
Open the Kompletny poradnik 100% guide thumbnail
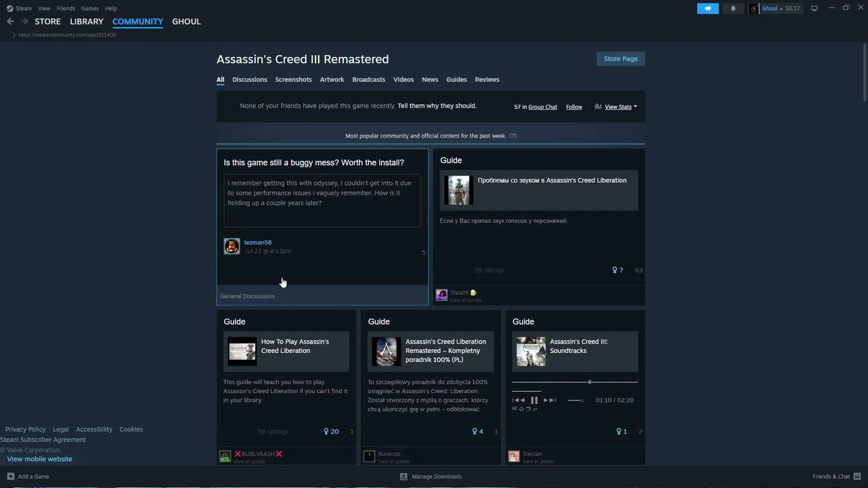[x=387, y=351]
